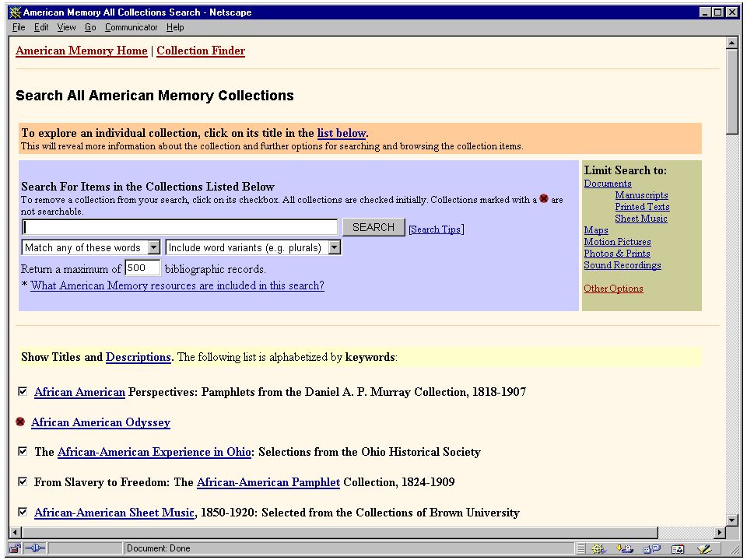Open the African-American Sheet Music link
Viewport: 747px width, 560px height.
point(114,513)
